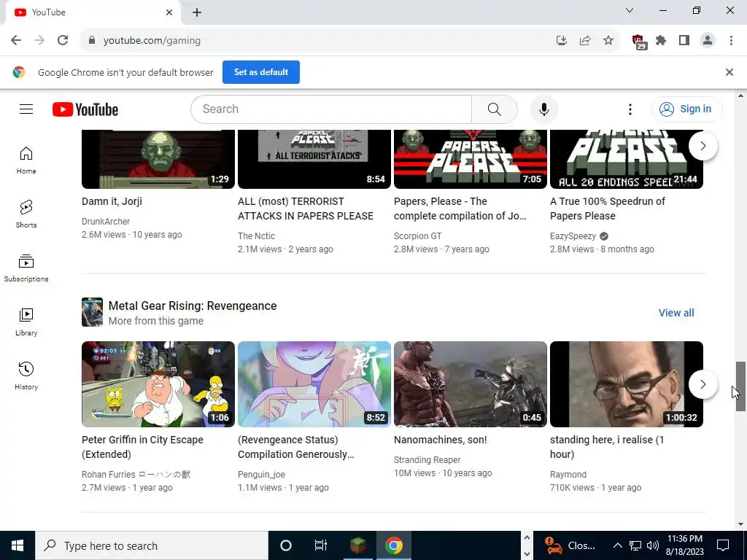
Task: Open notification center icon
Action: point(723,545)
